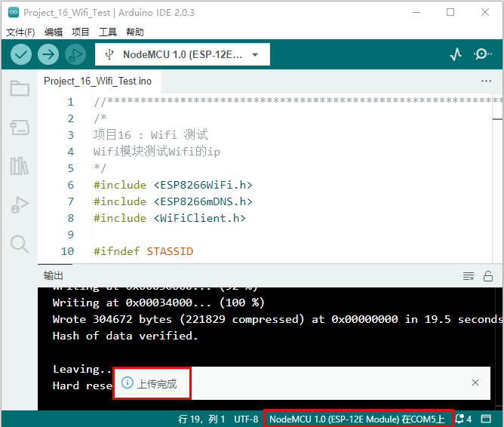Click the editor vertical scrollbar thumb
This screenshot has height=427, width=504.
[x=497, y=119]
